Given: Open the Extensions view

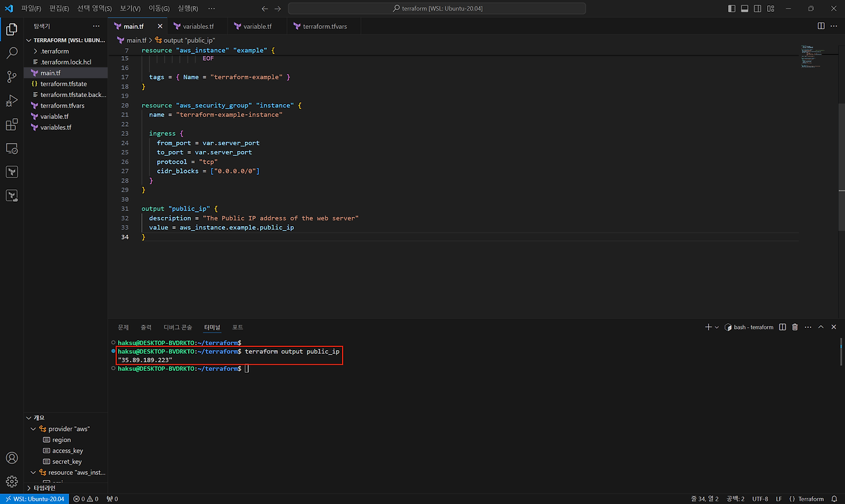Looking at the screenshot, I should pyautogui.click(x=11, y=125).
